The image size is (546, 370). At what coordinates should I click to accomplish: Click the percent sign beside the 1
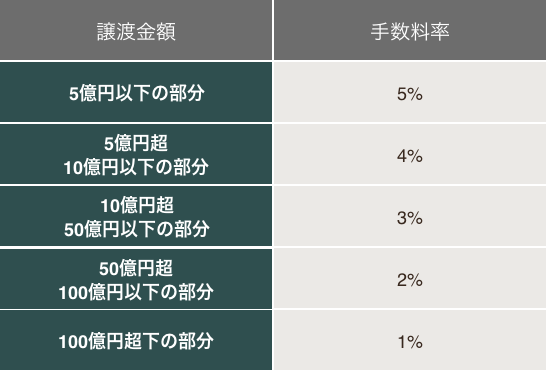(415, 342)
